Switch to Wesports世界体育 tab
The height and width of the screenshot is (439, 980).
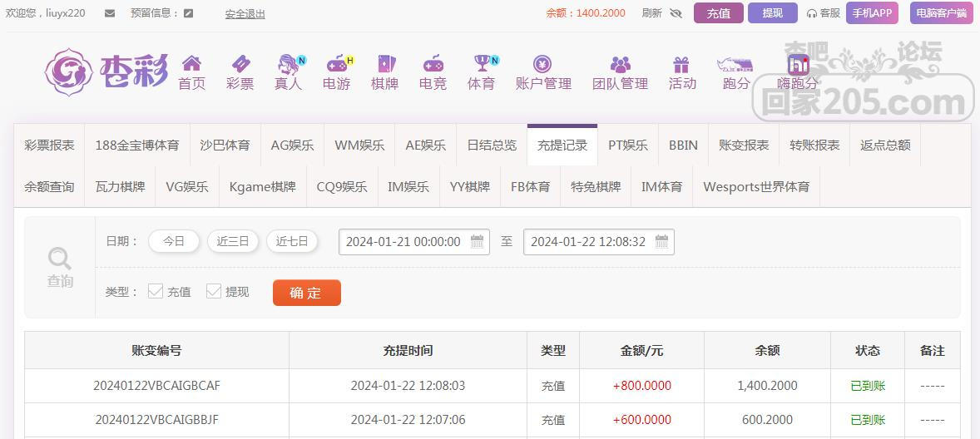pos(756,187)
